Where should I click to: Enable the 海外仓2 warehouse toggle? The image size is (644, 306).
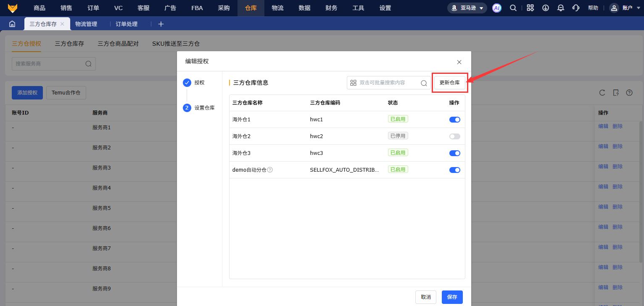(454, 136)
